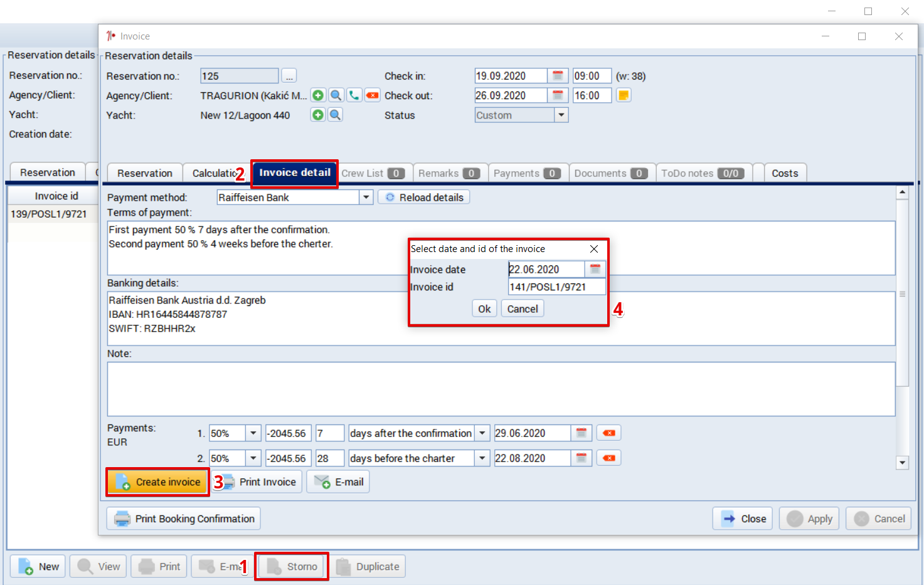Click the phone icon beside TRAGURION
This screenshot has height=585, width=924.
pos(354,95)
